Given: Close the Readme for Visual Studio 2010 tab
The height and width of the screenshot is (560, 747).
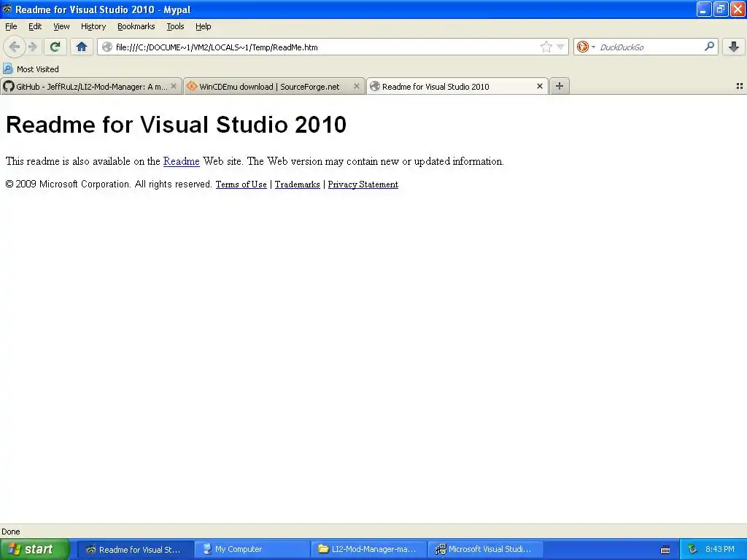Looking at the screenshot, I should tap(539, 86).
